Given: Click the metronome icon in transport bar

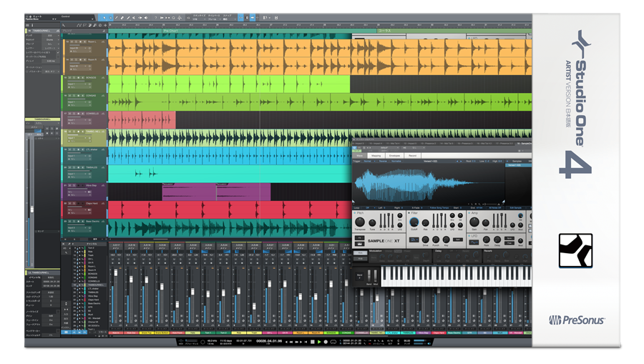Looking at the screenshot, I should point(382,340).
